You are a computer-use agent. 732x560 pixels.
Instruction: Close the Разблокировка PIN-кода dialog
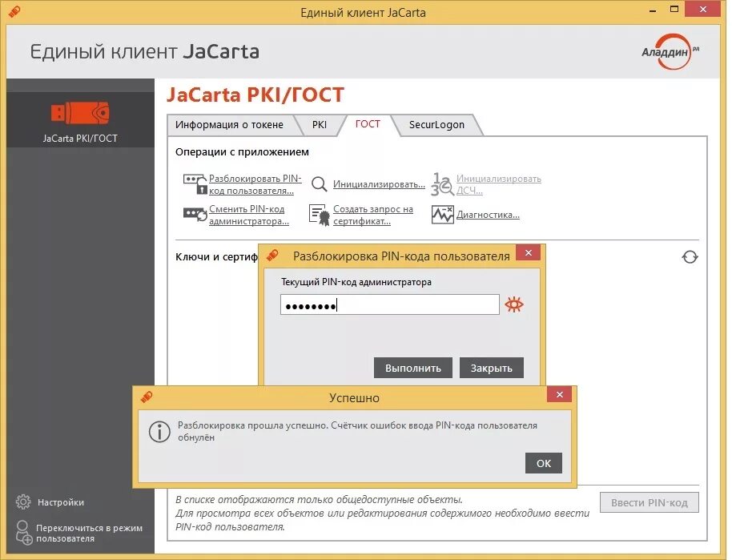point(529,252)
